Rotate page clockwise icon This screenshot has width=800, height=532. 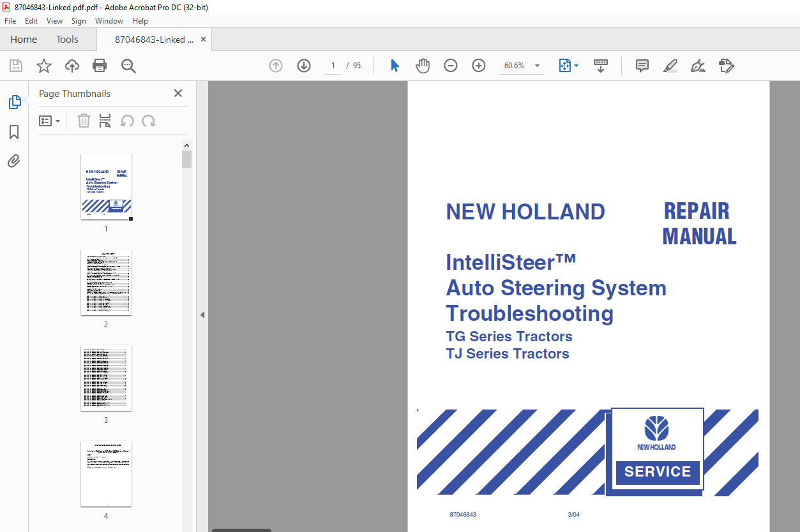(x=149, y=121)
